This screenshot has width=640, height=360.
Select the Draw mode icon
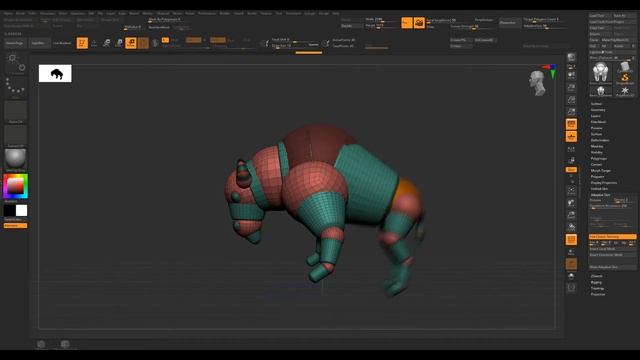[94, 43]
